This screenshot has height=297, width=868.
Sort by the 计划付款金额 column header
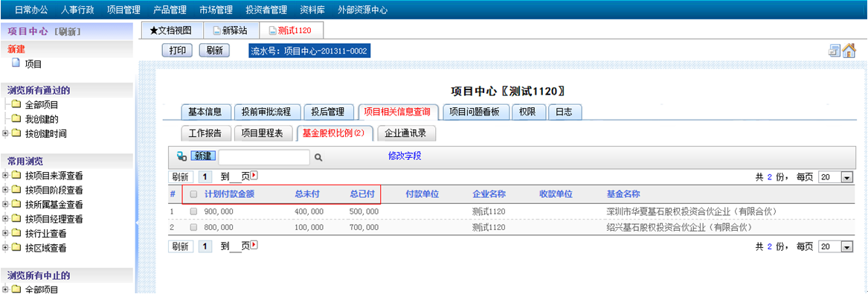230,194
